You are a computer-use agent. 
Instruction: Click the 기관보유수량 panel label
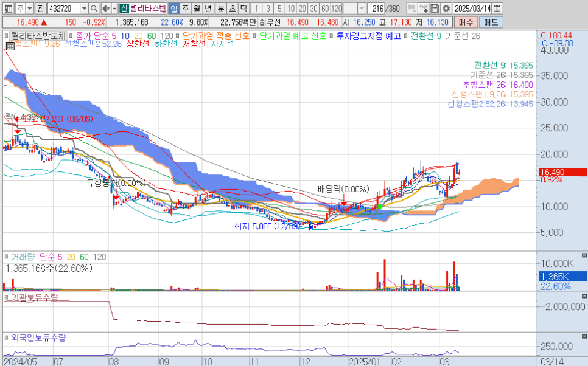(35, 297)
